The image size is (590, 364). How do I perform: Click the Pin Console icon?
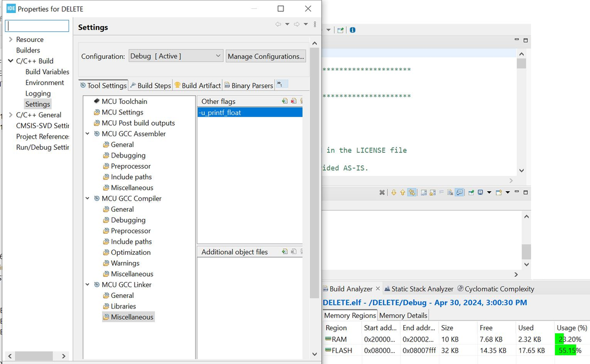tap(471, 192)
